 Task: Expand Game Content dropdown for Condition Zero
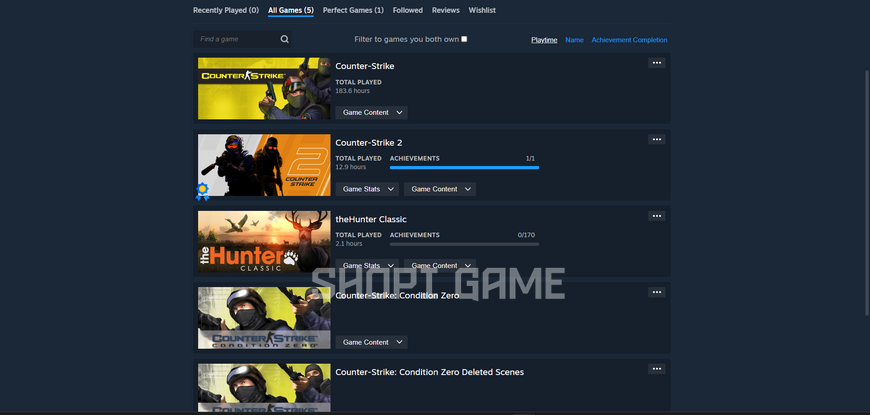(x=371, y=342)
